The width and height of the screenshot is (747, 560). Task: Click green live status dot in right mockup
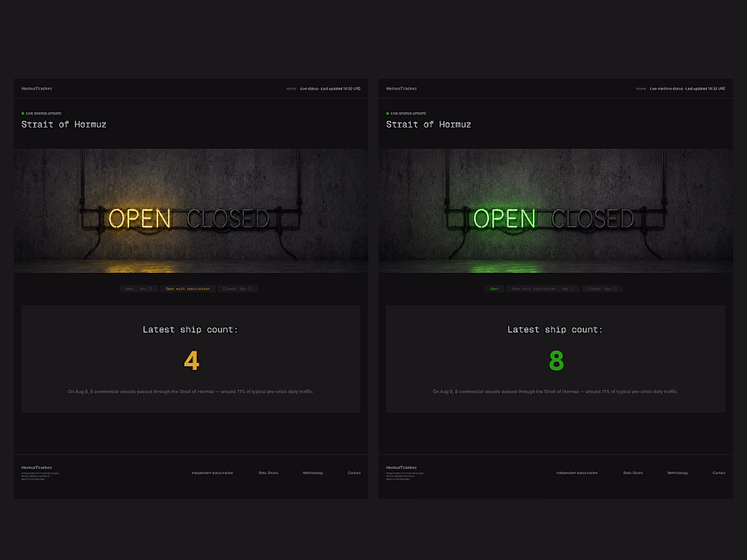(388, 113)
